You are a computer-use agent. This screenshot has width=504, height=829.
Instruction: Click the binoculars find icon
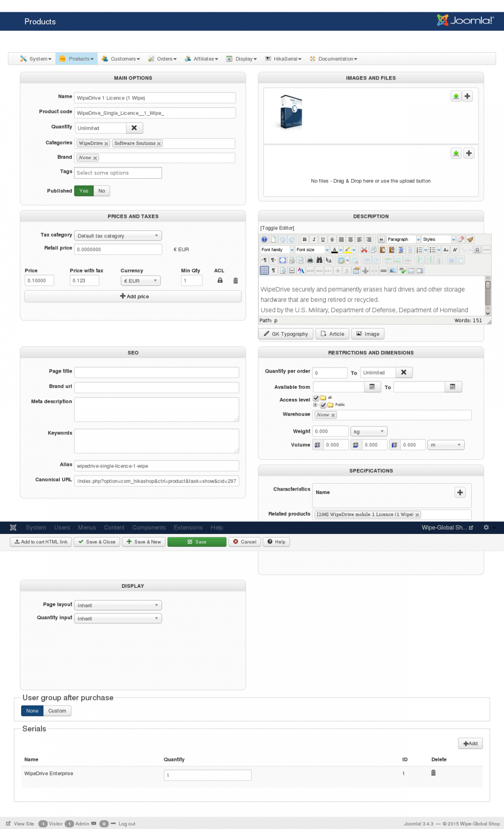[319, 260]
